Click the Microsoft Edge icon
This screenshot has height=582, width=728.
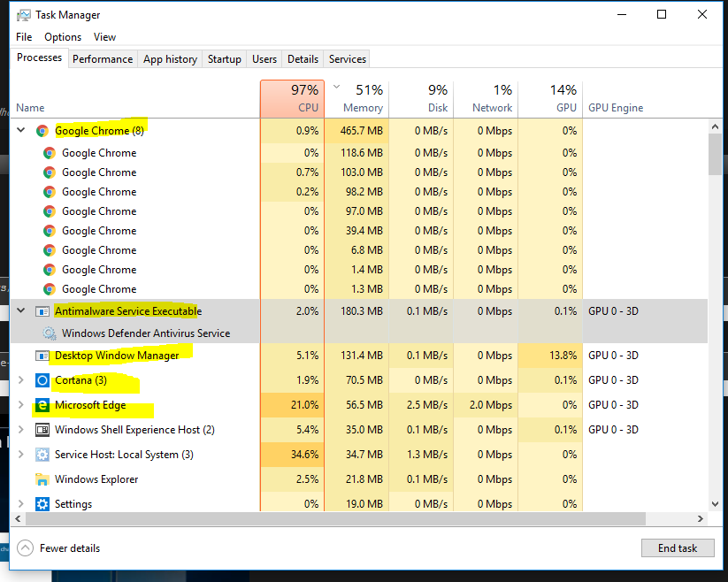coord(42,405)
